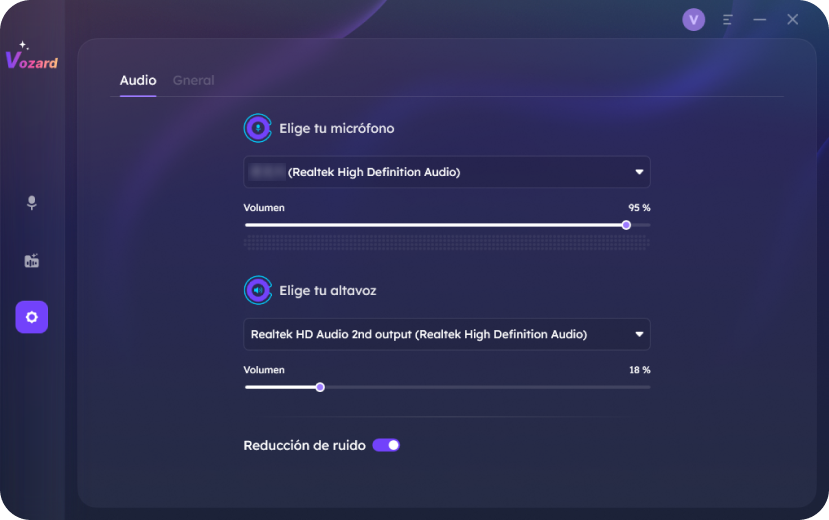Click the arrow of the microphone dropdown
Screen dimensions: 829x520
click(639, 172)
